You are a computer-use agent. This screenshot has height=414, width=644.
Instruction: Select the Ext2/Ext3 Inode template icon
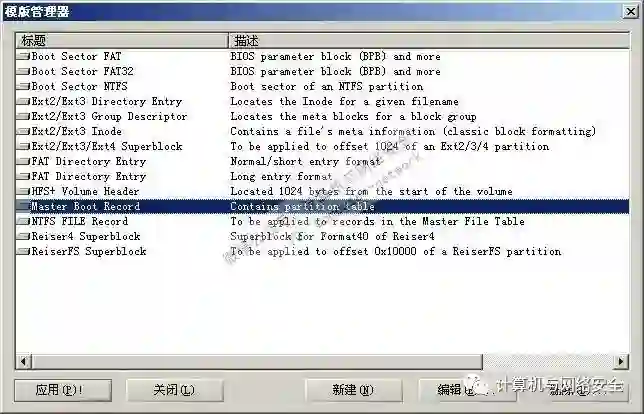[x=23, y=131]
